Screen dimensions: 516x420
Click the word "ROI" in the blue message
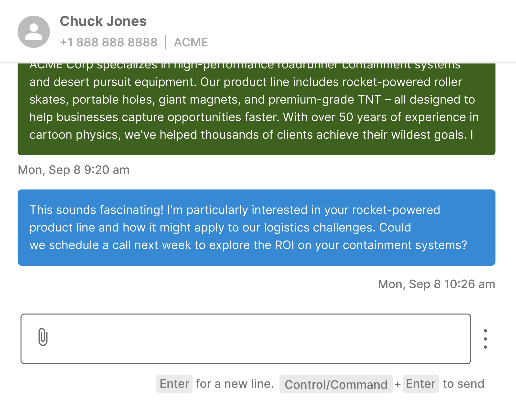[x=285, y=245]
